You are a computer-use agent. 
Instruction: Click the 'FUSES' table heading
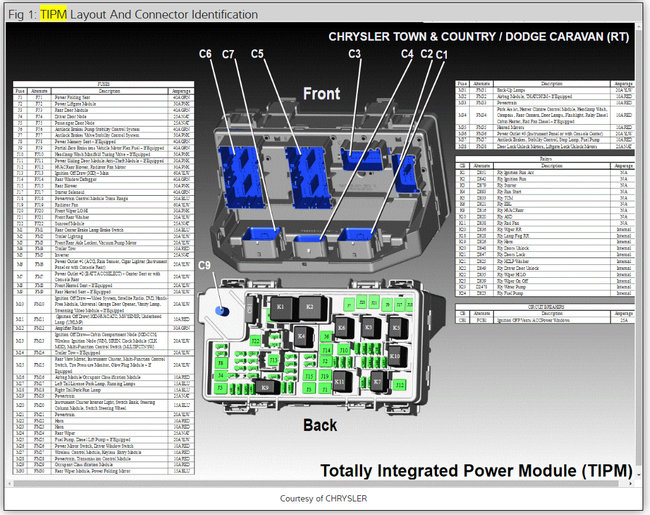104,84
